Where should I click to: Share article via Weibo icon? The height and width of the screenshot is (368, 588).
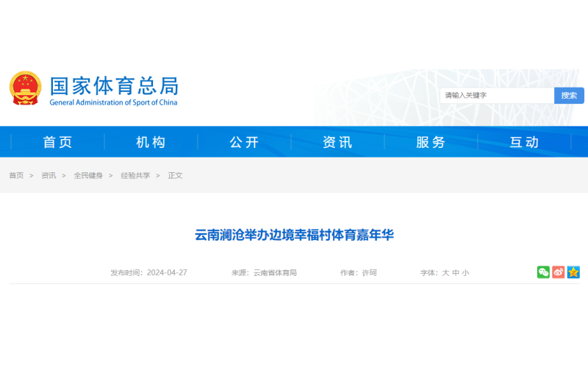click(558, 272)
